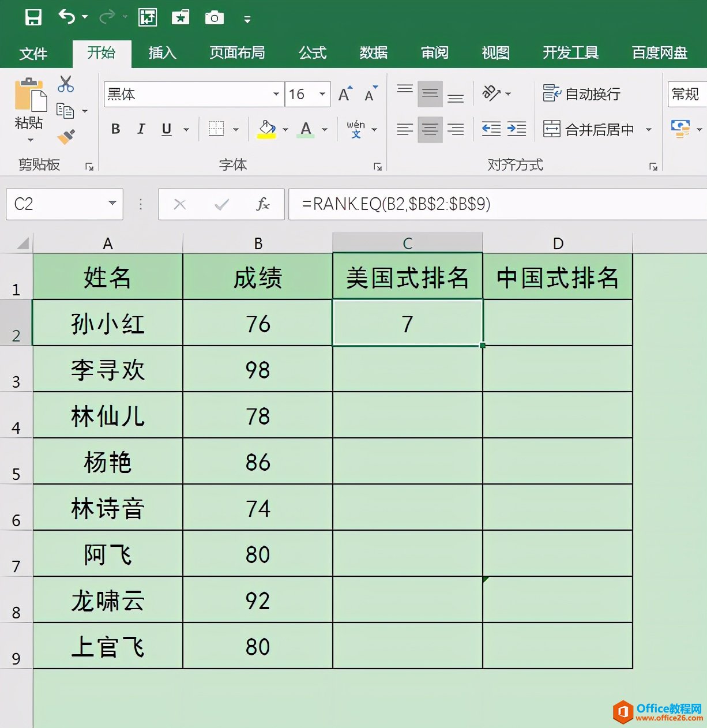Click 自动换行 wrap text button
The width and height of the screenshot is (707, 728).
click(x=582, y=93)
